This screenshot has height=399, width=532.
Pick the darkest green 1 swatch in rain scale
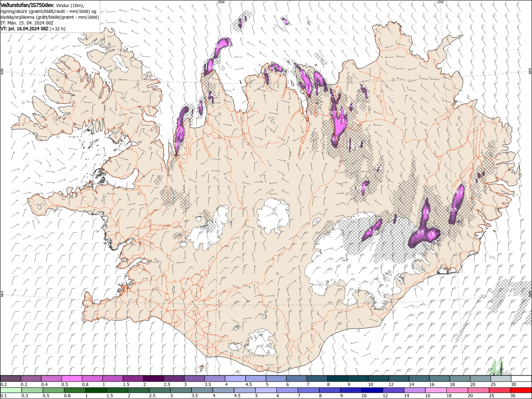96,390
